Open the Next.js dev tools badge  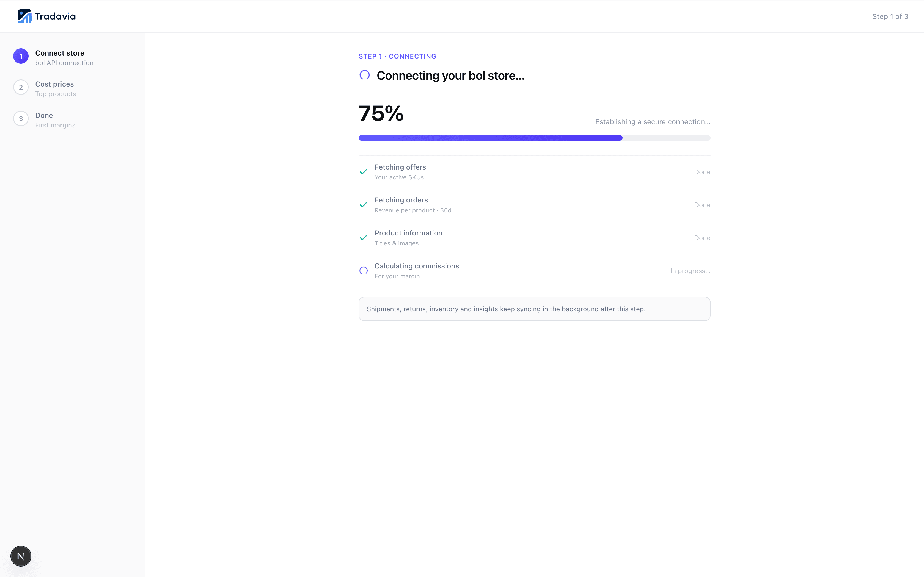[21, 556]
